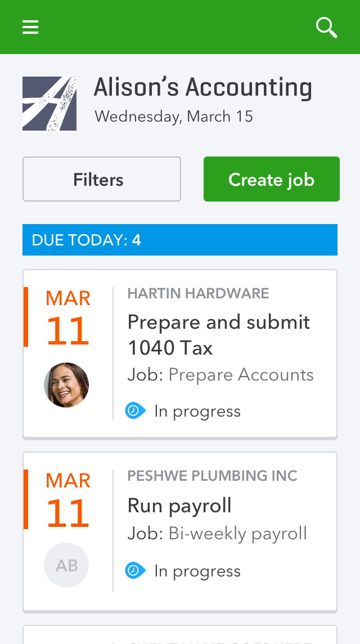Click Hartin Hardware in-progress clock icon
Viewport: 360px width, 644px height.
click(135, 411)
